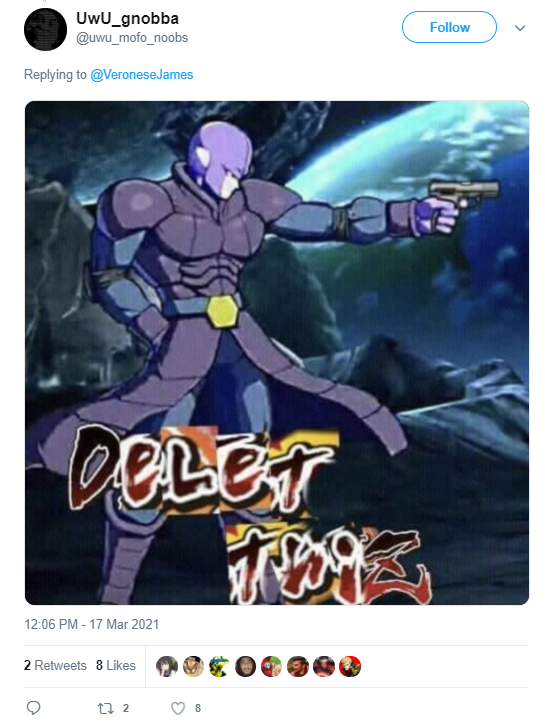Open the @uwu_mofo_noobs handle
Viewport: 545px width, 724px height.
click(x=132, y=37)
